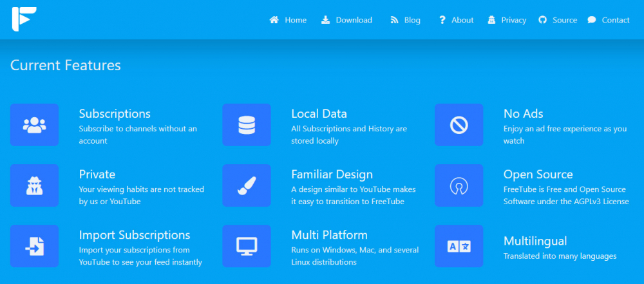Click the "Current Features" heading
The width and height of the screenshot is (644, 284).
click(x=66, y=65)
